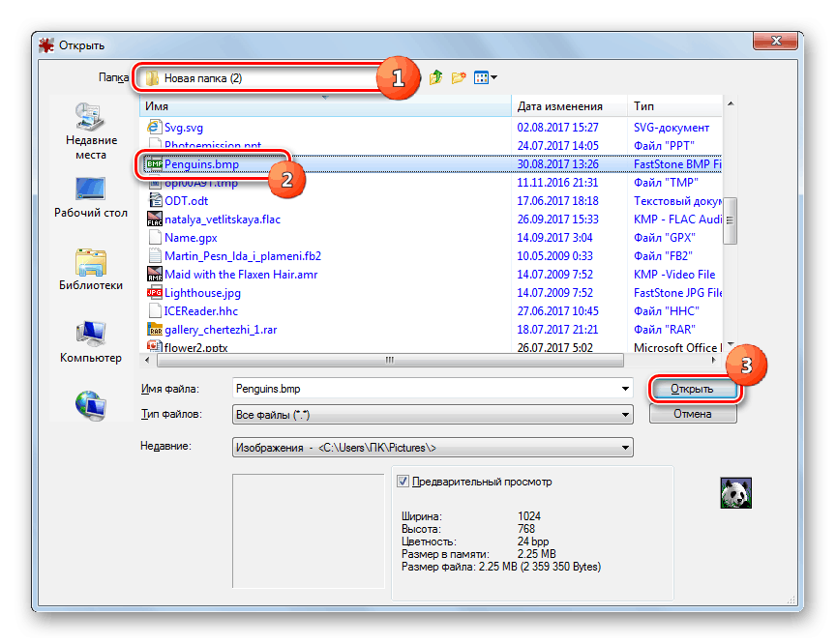Select the file name Penguins.bmp
This screenshot has height=644, width=836.
201,164
